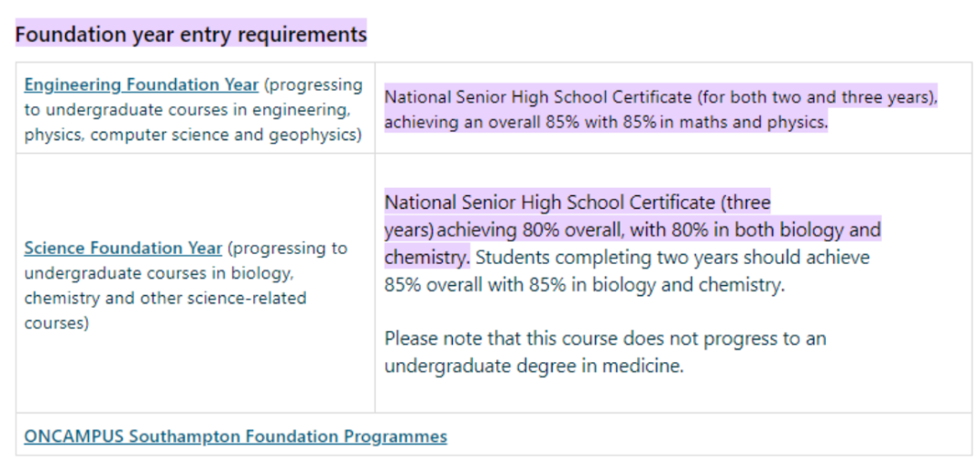Open the Science Foundation Year link
This screenshot has width=980, height=462.
pos(123,248)
